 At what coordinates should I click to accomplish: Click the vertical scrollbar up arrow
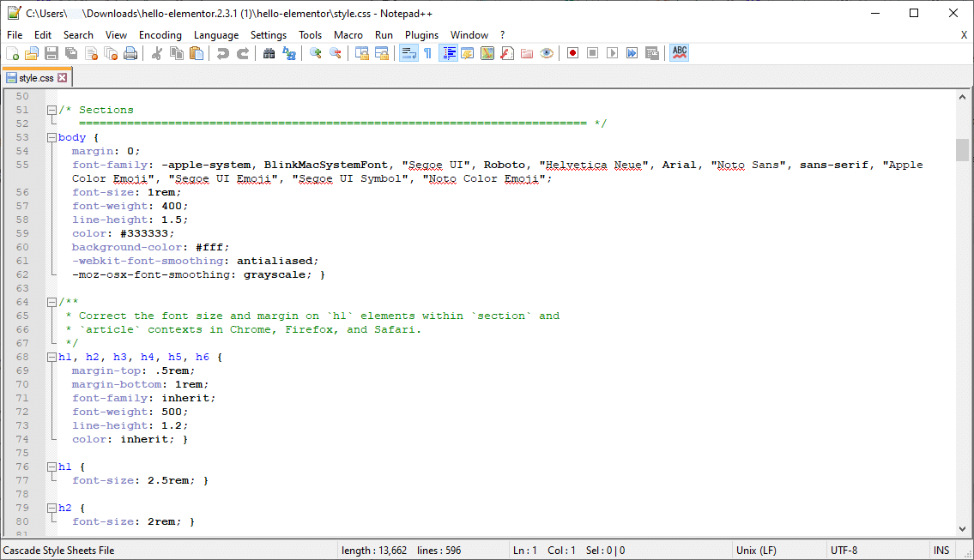tap(963, 96)
